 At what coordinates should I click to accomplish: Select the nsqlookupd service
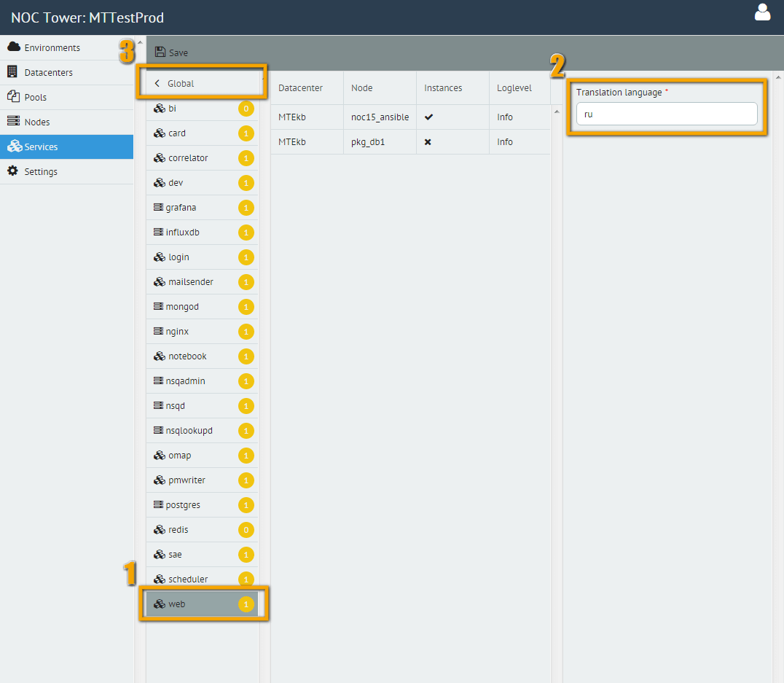pyautogui.click(x=202, y=430)
